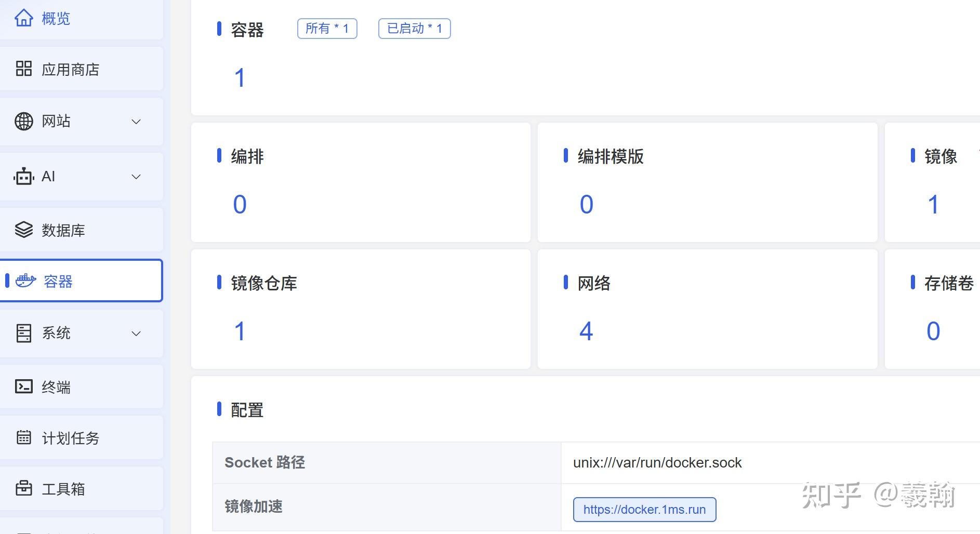Click the 已启动 * 1 filter badge
The width and height of the screenshot is (980, 534).
pos(414,29)
